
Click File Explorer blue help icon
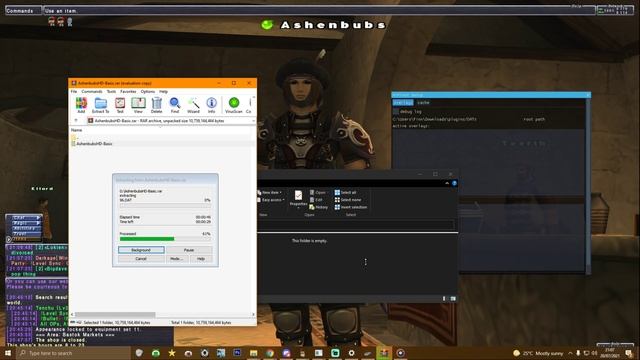pos(454,183)
